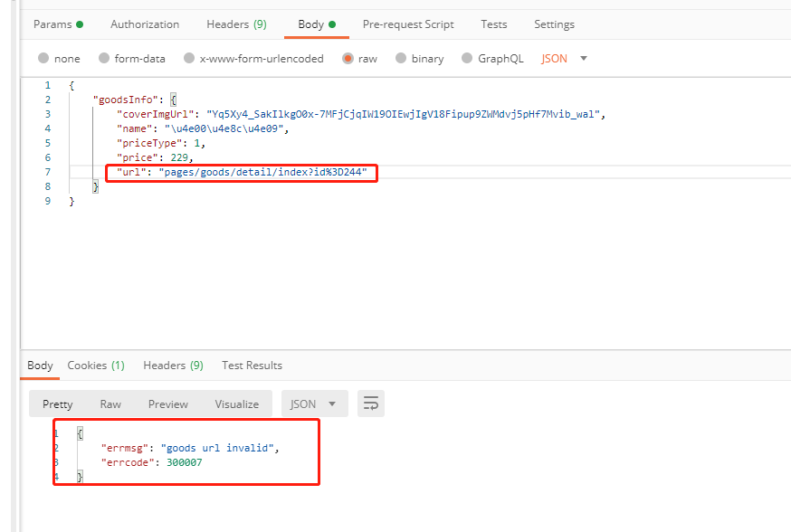Toggle the response line wrap icon
Viewport: 791px width, 532px height.
pyautogui.click(x=371, y=404)
